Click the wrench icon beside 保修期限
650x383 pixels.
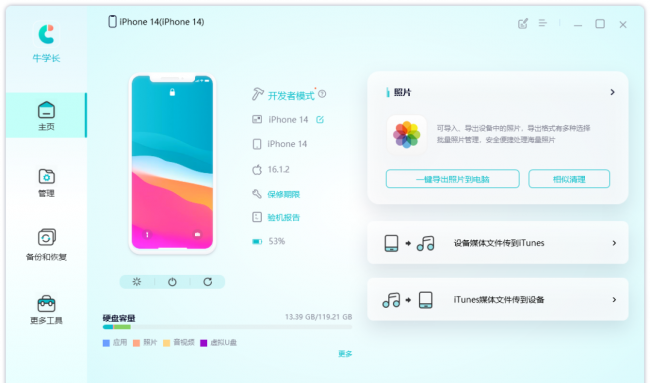point(257,194)
